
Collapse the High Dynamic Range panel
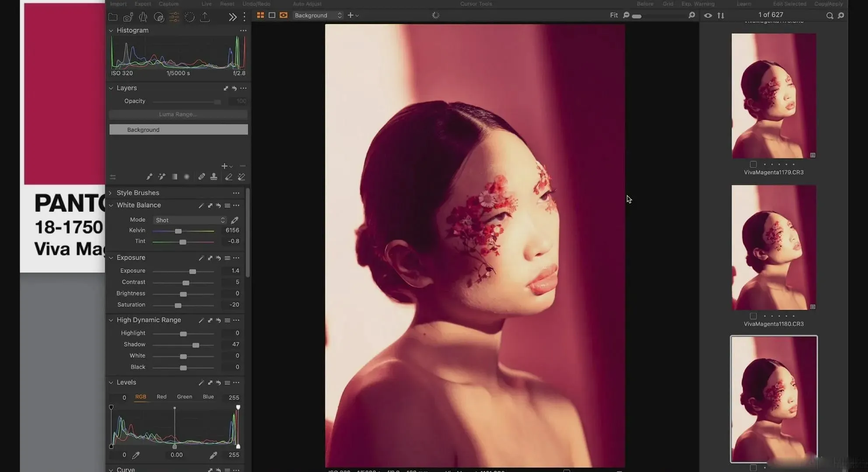tap(111, 320)
